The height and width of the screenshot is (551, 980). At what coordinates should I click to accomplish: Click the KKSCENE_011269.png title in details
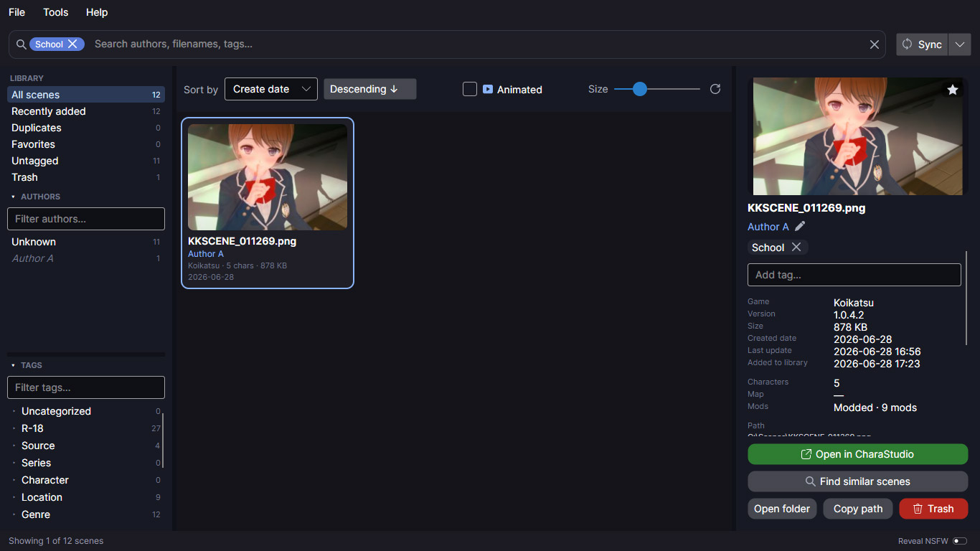pos(806,208)
